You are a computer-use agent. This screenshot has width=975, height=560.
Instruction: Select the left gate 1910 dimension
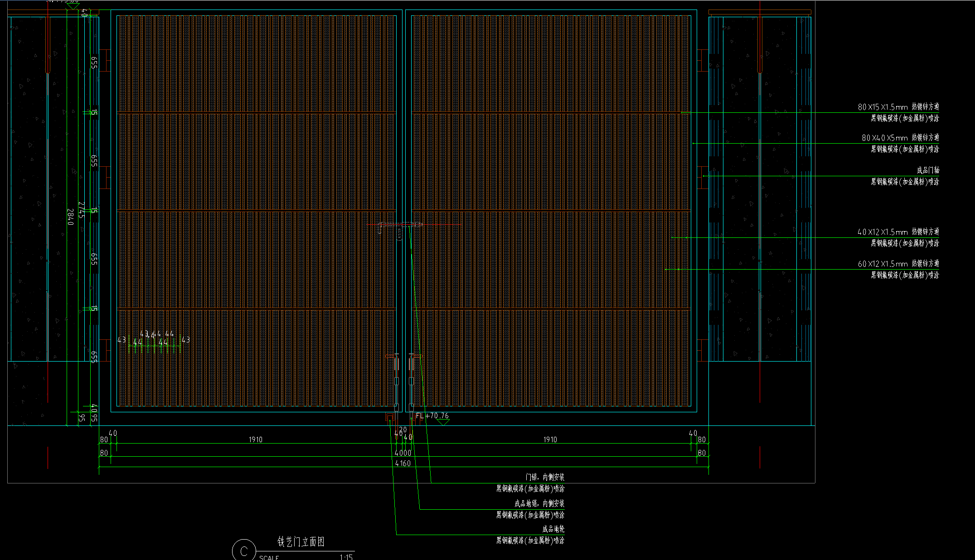(x=255, y=439)
